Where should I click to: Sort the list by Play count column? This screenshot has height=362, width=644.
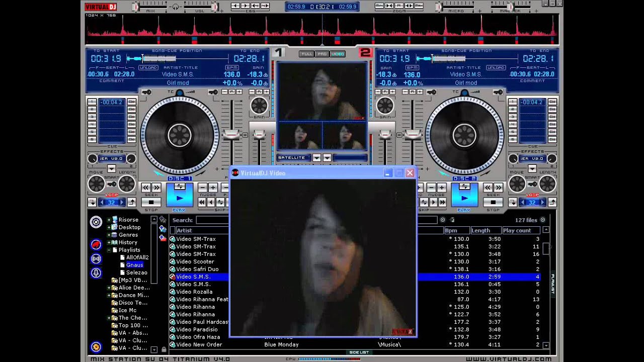click(522, 230)
